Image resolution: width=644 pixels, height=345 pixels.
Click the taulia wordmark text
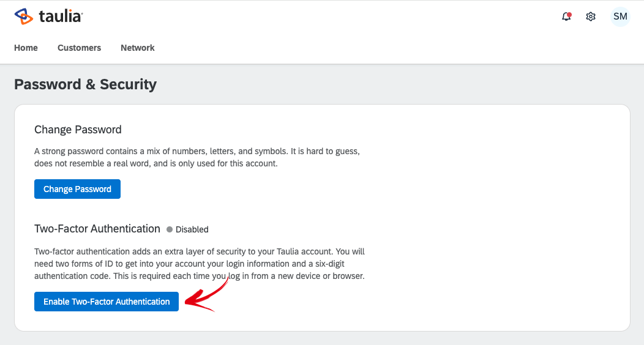60,17
